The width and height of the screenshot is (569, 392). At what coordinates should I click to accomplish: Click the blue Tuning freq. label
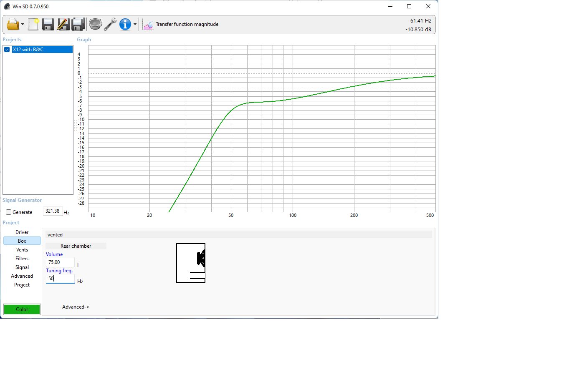59,271
